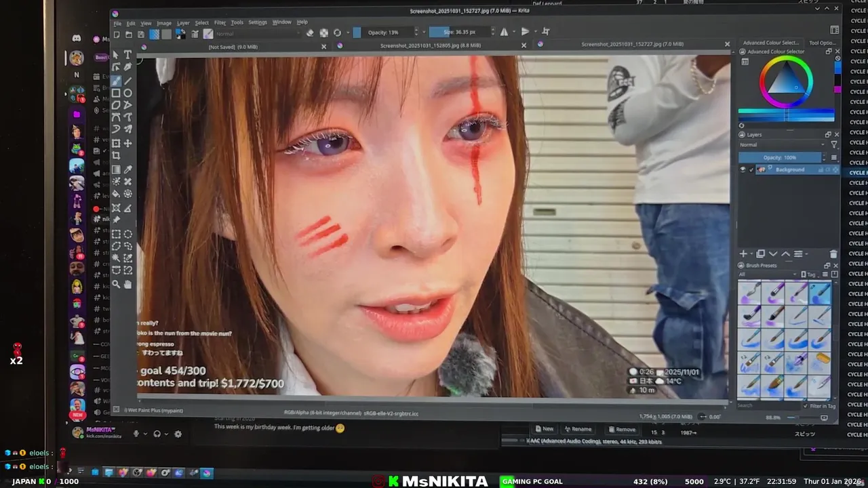Delete layer with the trash icon
Screen dimensions: 868x488
833,254
